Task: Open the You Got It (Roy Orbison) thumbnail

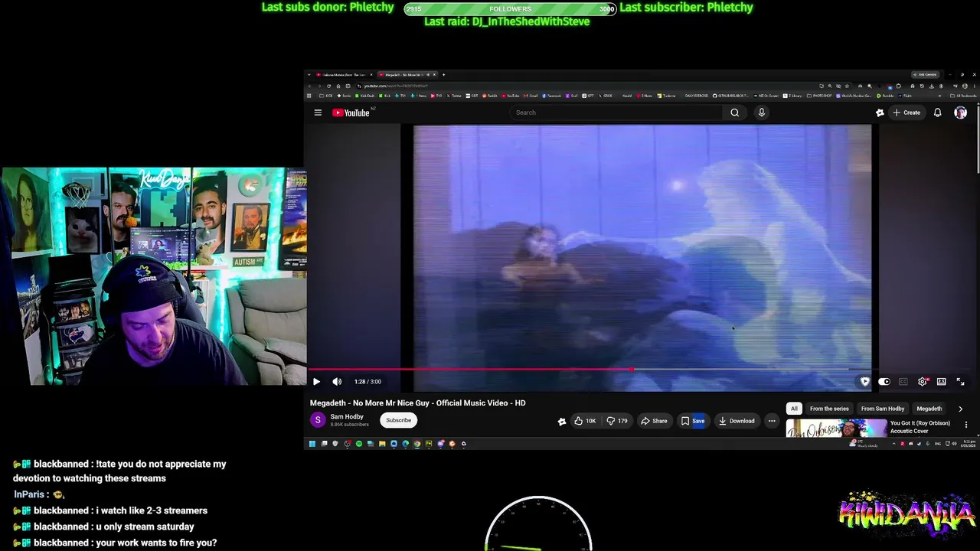Action: [836, 428]
